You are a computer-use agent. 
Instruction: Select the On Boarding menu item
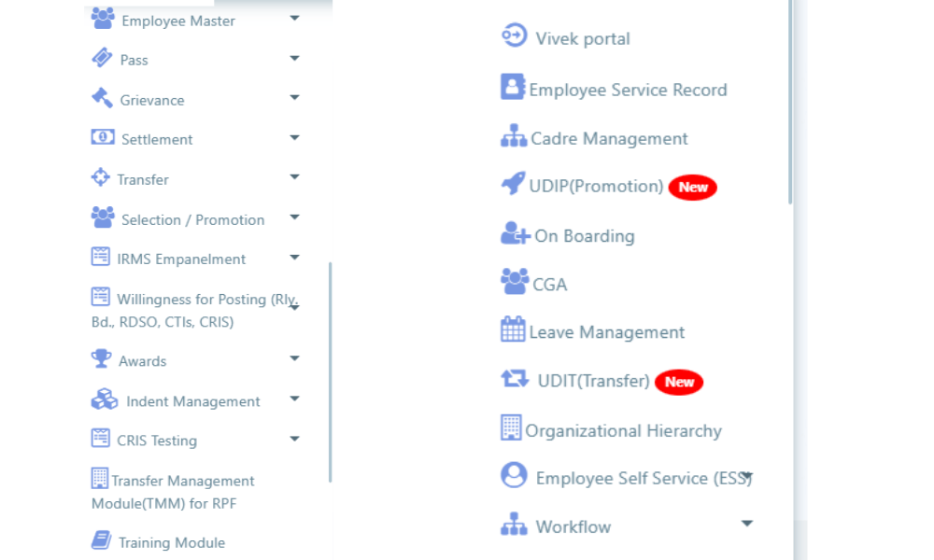[584, 236]
